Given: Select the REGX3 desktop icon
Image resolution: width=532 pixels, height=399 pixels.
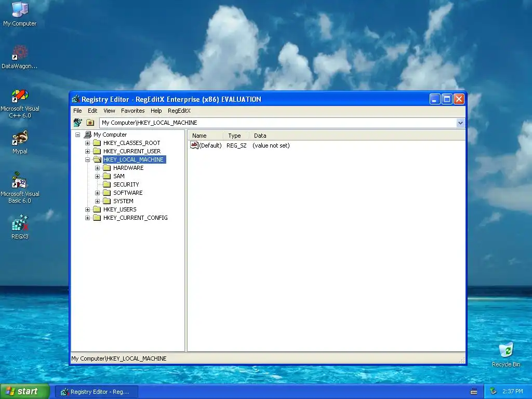Looking at the screenshot, I should (20, 227).
